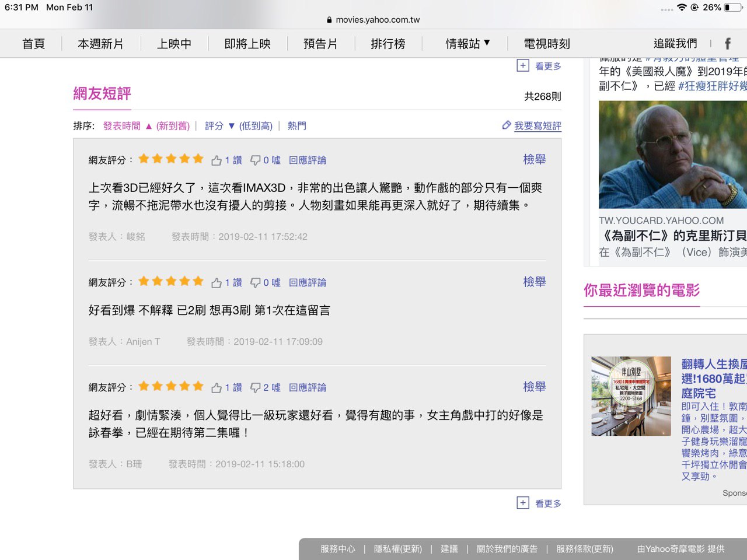Click the 看更多 link below the reviews list
This screenshot has width=747, height=560.
(x=549, y=503)
